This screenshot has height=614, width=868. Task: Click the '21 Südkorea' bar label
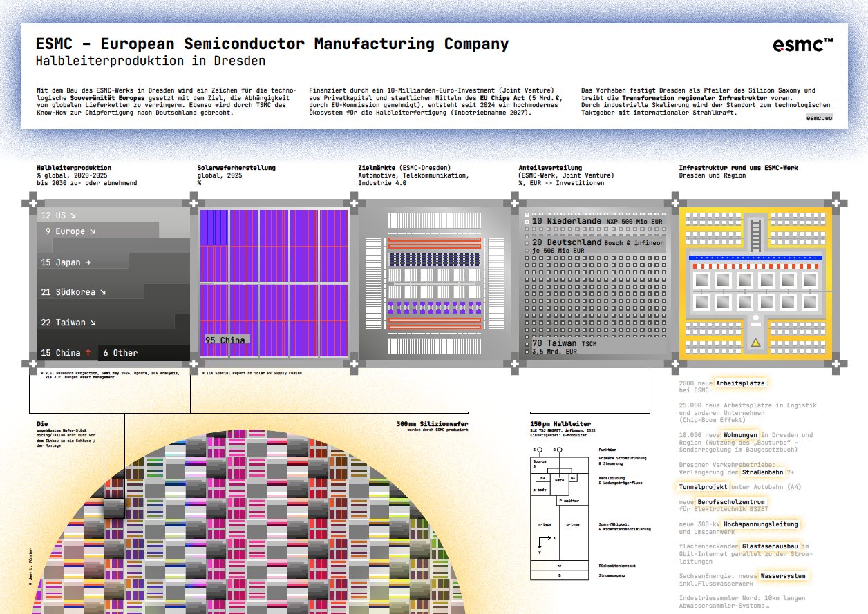(x=73, y=292)
